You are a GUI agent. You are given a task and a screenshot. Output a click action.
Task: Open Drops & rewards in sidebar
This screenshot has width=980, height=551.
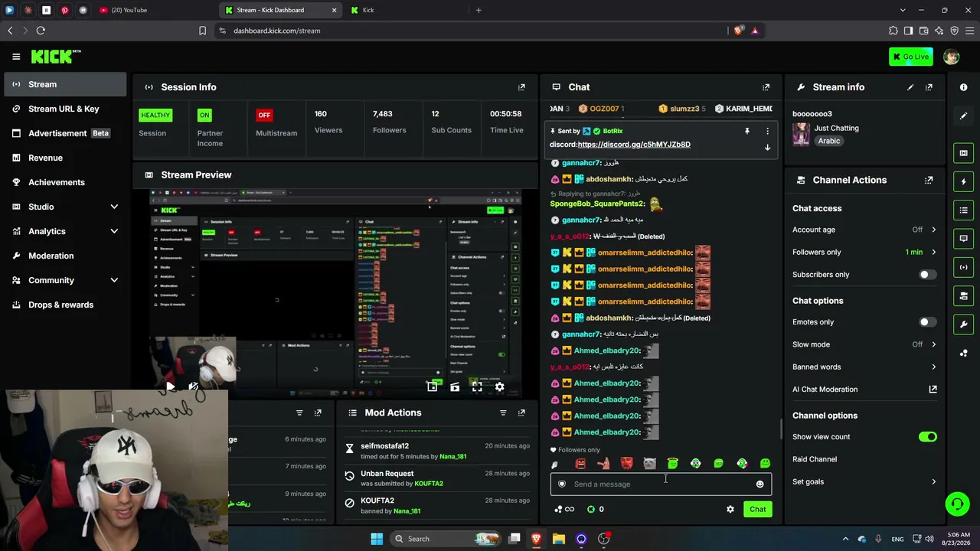[65, 305]
